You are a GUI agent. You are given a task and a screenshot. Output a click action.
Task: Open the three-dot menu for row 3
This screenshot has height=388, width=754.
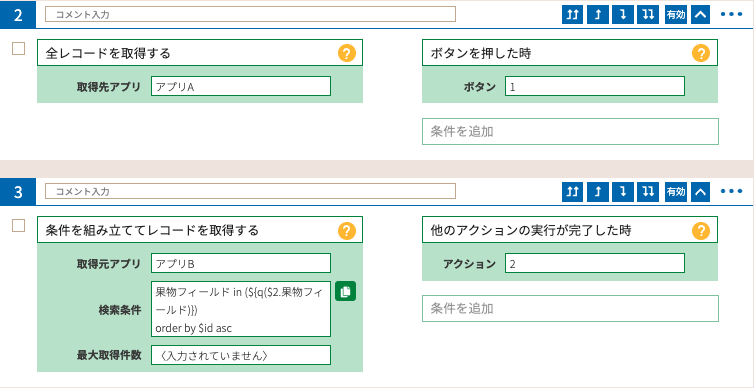[x=731, y=191]
